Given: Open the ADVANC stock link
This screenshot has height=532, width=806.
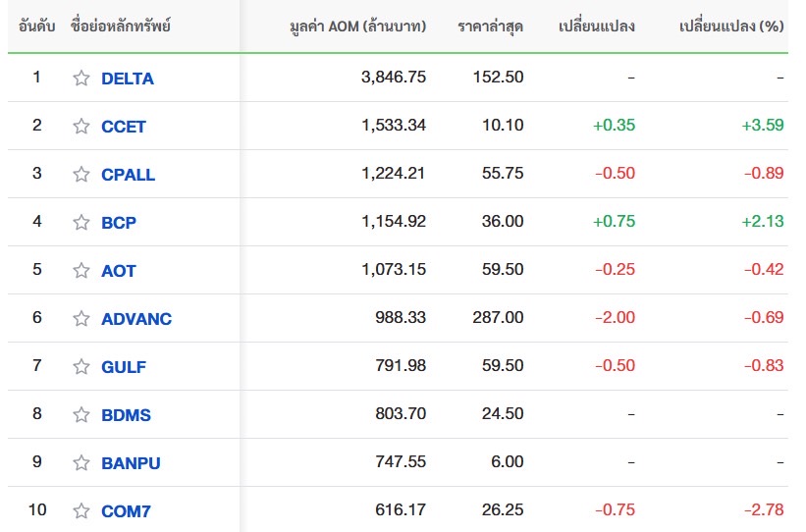Looking at the screenshot, I should (136, 319).
